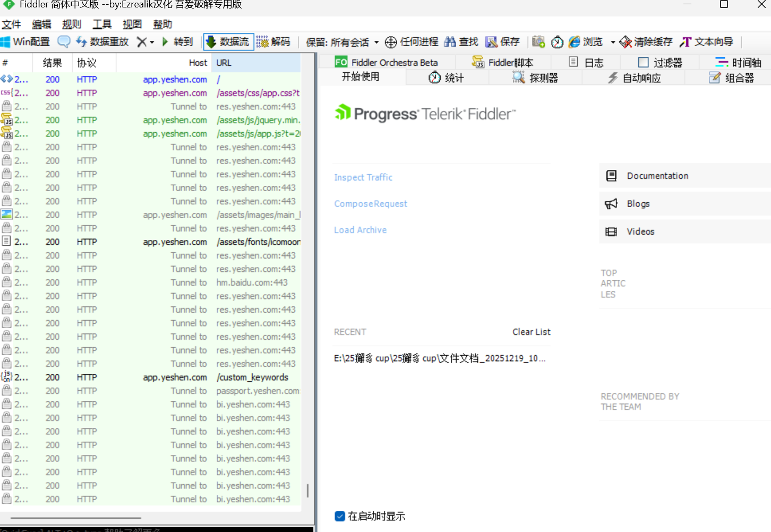Click the document icon of the icomoon fonts session
Image resolution: width=771 pixels, height=532 pixels.
(x=6, y=242)
